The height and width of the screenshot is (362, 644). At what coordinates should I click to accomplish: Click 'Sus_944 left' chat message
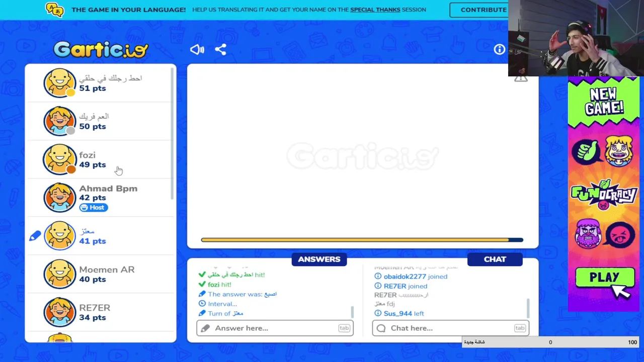[404, 313]
